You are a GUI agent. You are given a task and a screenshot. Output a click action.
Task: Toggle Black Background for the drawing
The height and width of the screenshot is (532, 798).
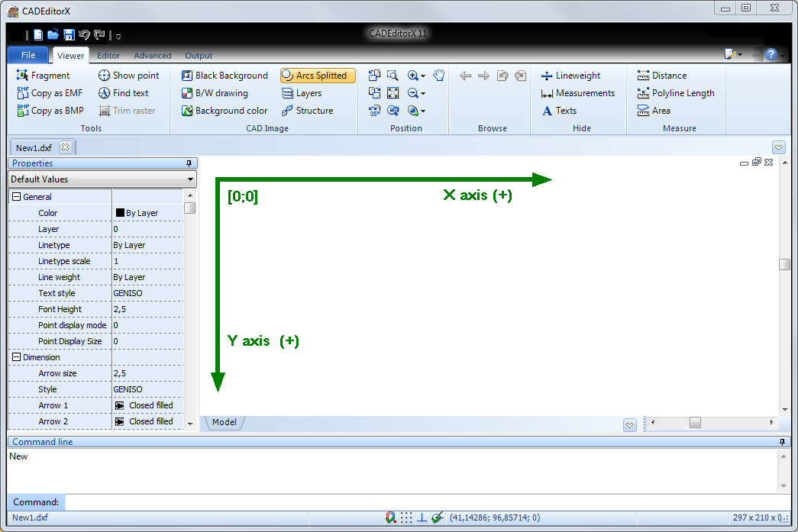click(225, 76)
